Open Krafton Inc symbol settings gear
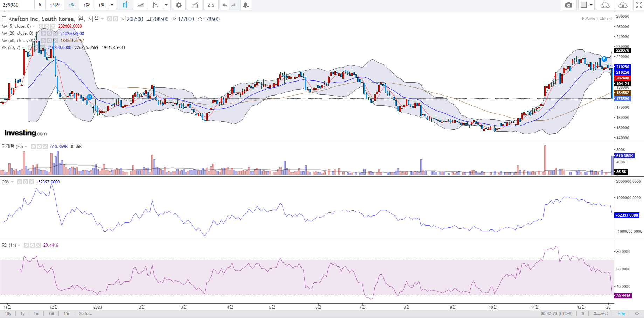This screenshot has height=318, width=644. [115, 19]
